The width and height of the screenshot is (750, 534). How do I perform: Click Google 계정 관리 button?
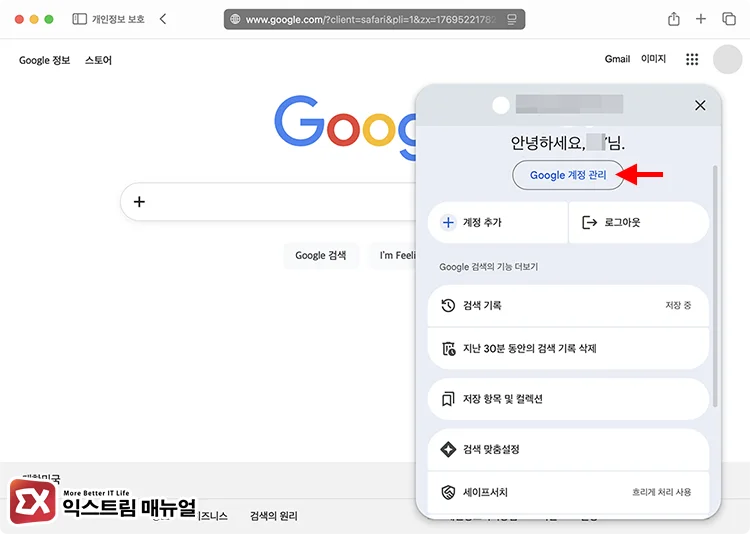click(568, 175)
